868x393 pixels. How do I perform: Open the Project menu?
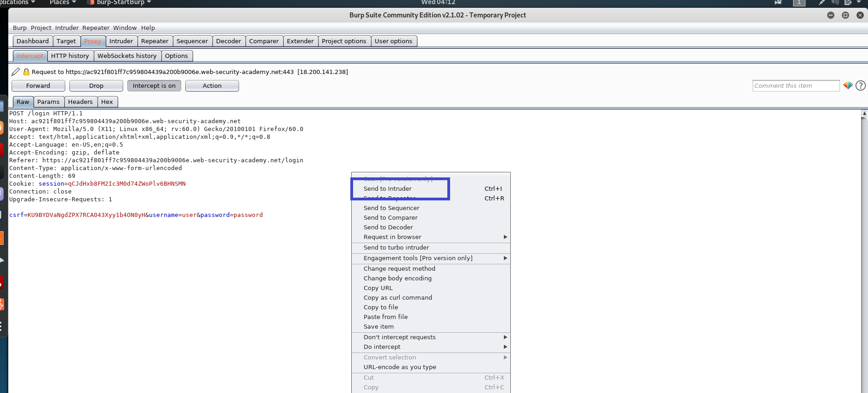[41, 28]
